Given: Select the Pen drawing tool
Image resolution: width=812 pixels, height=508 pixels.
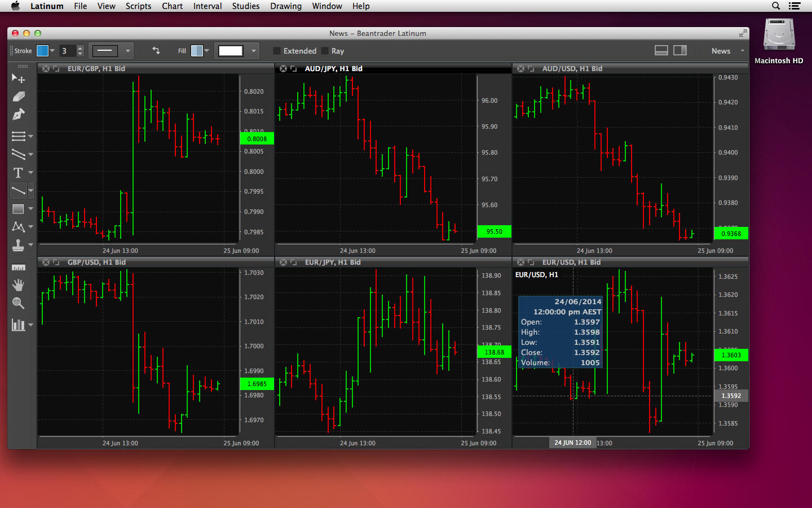Looking at the screenshot, I should (18, 115).
